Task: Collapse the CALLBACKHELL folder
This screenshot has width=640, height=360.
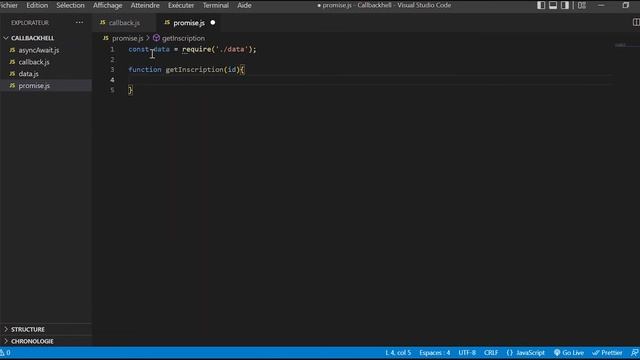Action: [x=6, y=38]
